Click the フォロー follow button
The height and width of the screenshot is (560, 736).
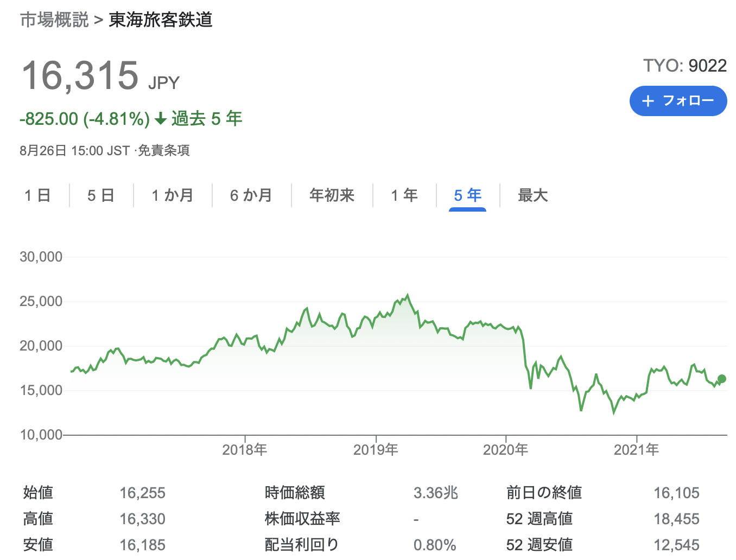(678, 101)
